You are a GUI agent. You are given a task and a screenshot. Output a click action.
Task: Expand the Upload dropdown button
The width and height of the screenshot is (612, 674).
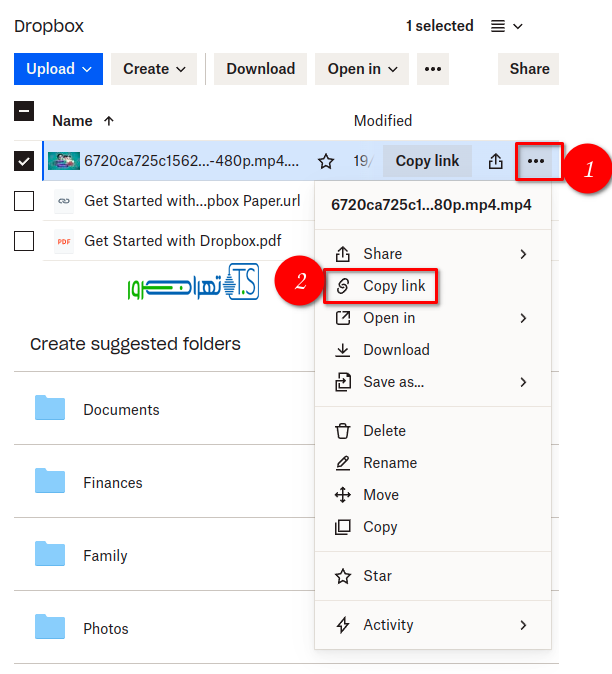58,69
